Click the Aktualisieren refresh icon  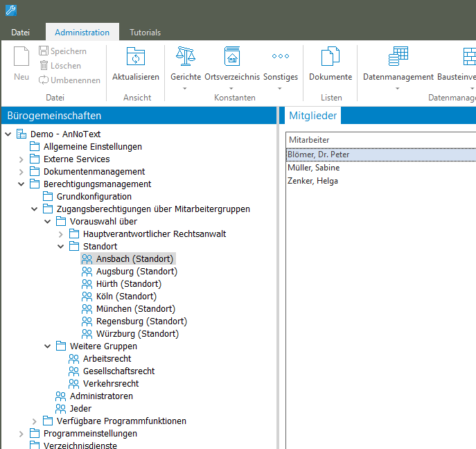pos(136,58)
